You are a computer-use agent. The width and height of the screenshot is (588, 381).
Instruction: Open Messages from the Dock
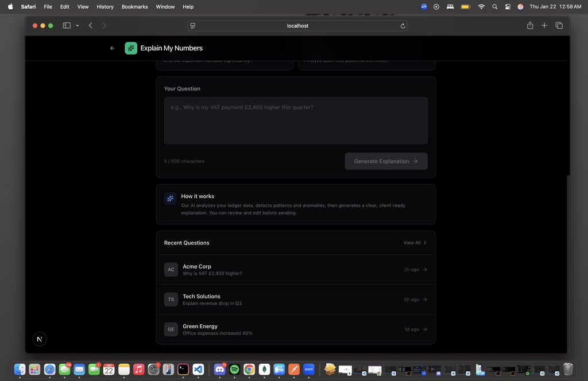(x=64, y=370)
